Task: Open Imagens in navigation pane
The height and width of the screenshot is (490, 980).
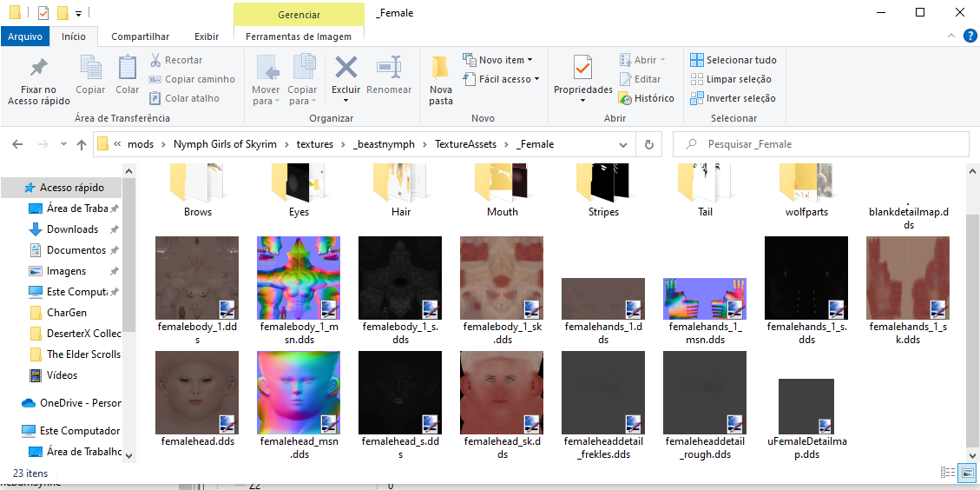Action: coord(66,271)
